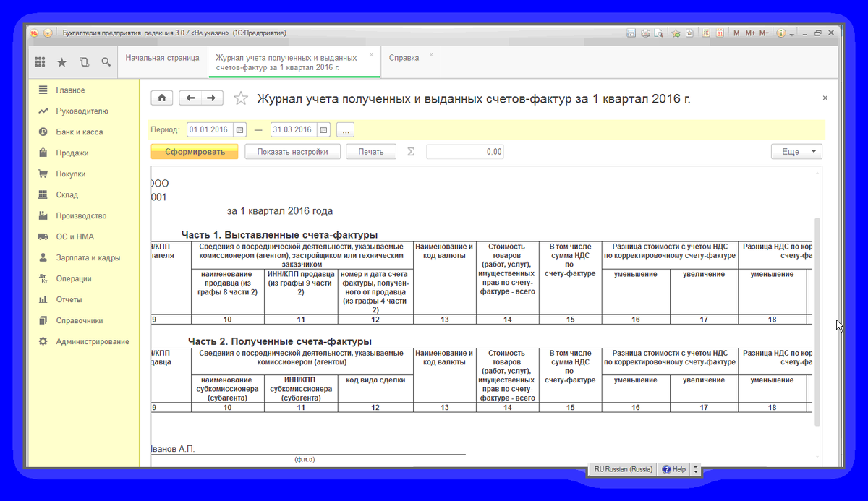The image size is (868, 501).
Task: Close the Журнал учета счетов-фактур tab
Action: point(372,55)
